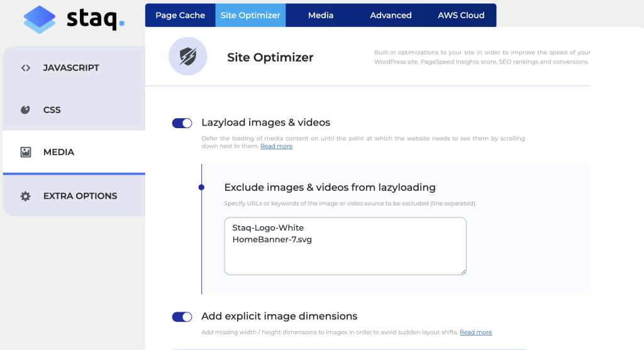Select the JAVASCRIPT sidebar label

(71, 68)
